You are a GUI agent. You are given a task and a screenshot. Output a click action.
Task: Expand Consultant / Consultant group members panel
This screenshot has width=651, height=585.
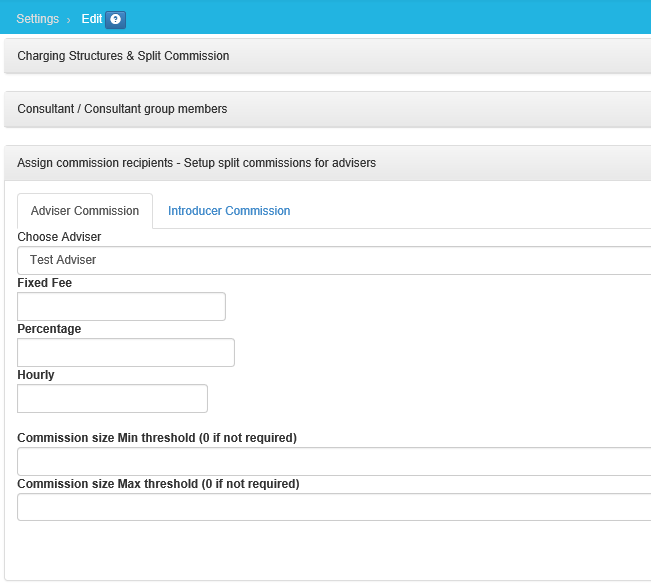122,109
